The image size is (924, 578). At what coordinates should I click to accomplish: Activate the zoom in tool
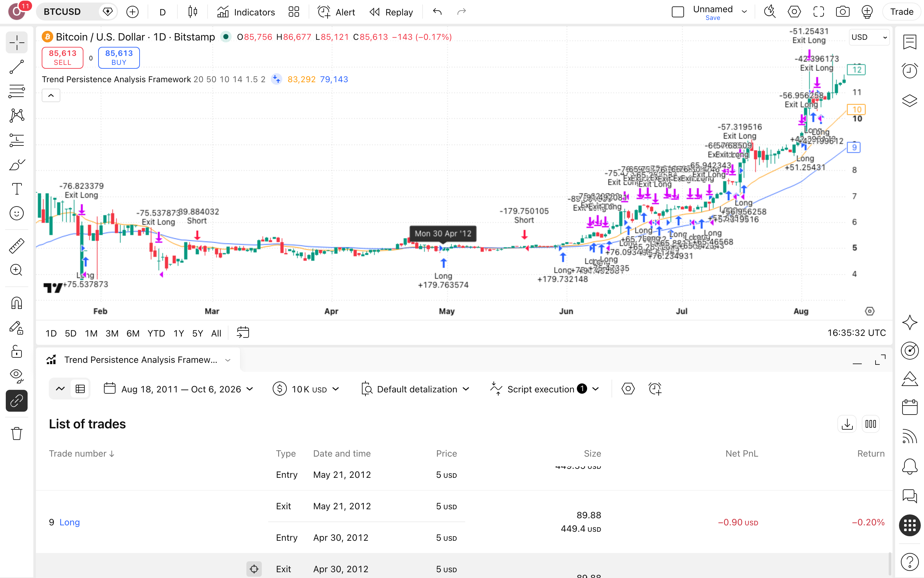click(16, 270)
